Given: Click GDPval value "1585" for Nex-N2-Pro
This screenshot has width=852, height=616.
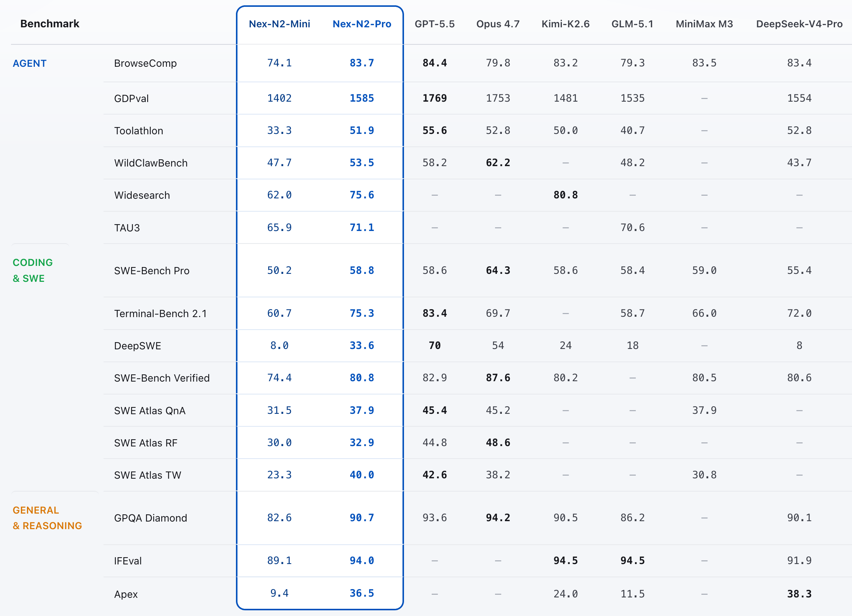Looking at the screenshot, I should click(x=362, y=98).
